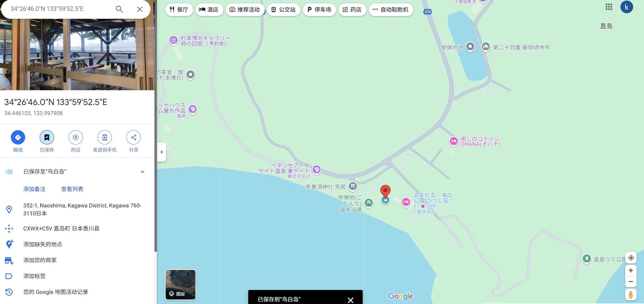Viewport: 644px width, 304px height.
Task: Click 添加缺失的地点
Action: pyautogui.click(x=77, y=244)
